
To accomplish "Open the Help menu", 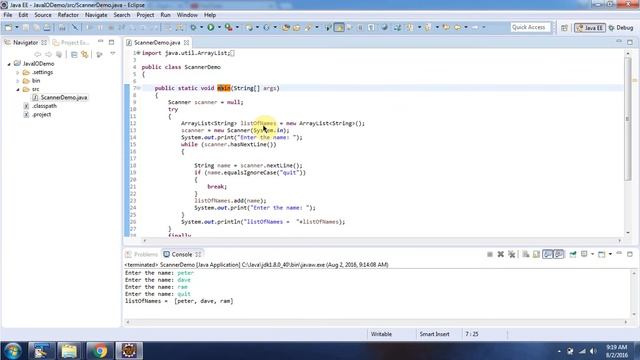I will [210, 15].
